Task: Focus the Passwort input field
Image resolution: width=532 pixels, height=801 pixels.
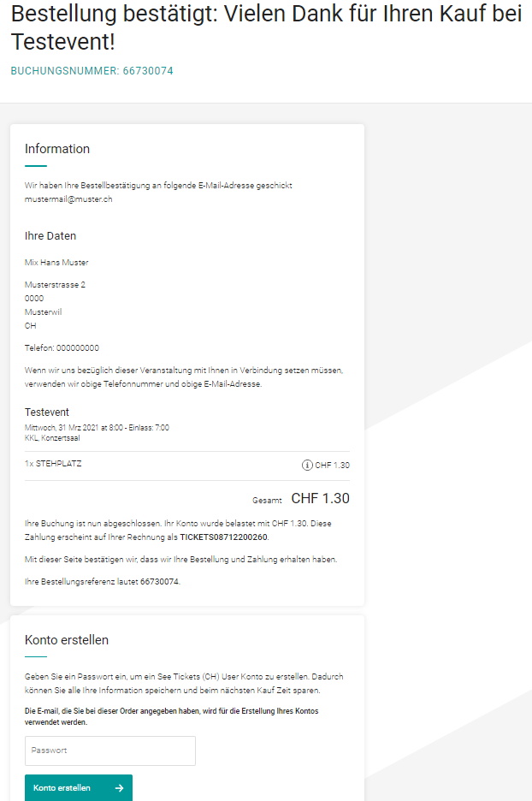Action: click(110, 751)
